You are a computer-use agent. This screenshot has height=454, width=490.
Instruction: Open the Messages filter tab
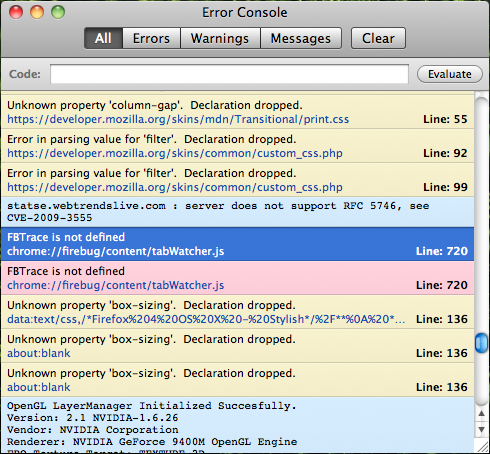pos(301,38)
